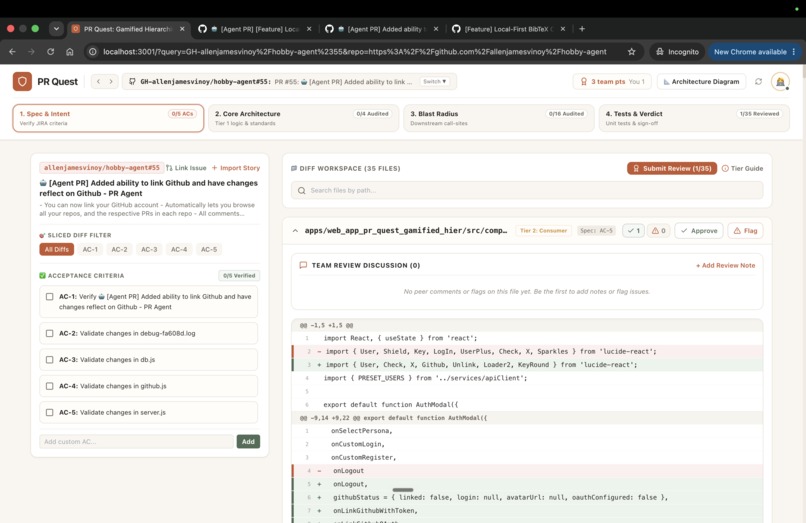Check the AC-1 acceptance criterion
This screenshot has width=806, height=523.
point(49,297)
